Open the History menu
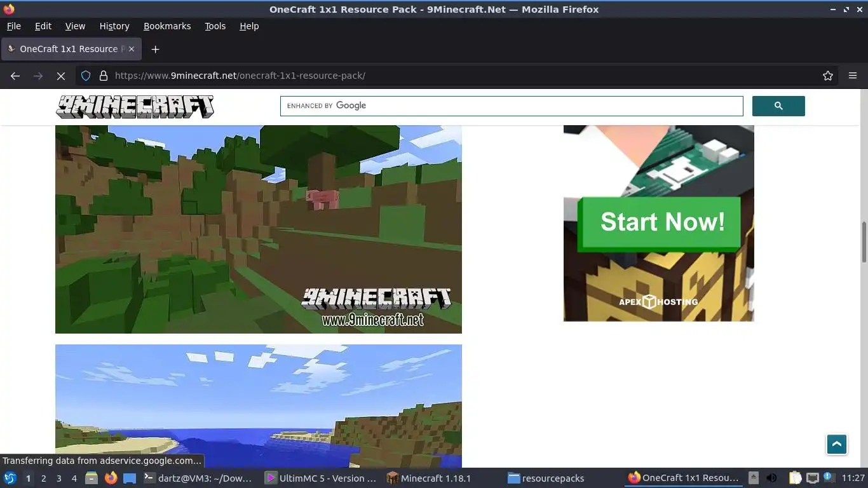The height and width of the screenshot is (488, 868). pos(114,26)
